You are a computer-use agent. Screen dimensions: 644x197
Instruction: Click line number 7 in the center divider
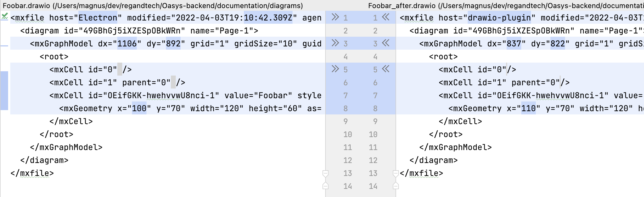[x=346, y=95]
